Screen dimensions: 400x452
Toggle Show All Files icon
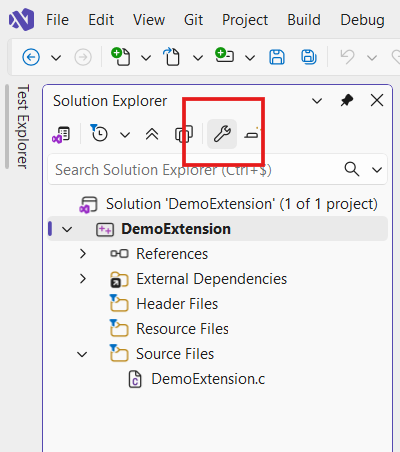(184, 134)
